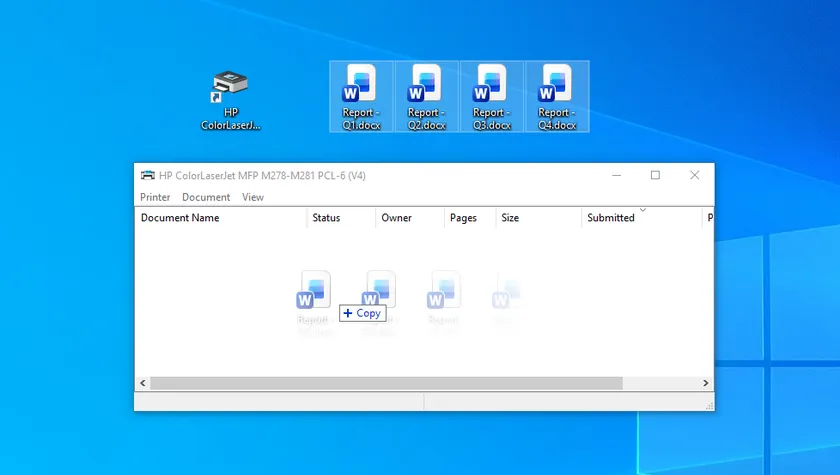Screen dimensions: 840x475
Task: Sort the queue by Status column
Action: pos(341,217)
